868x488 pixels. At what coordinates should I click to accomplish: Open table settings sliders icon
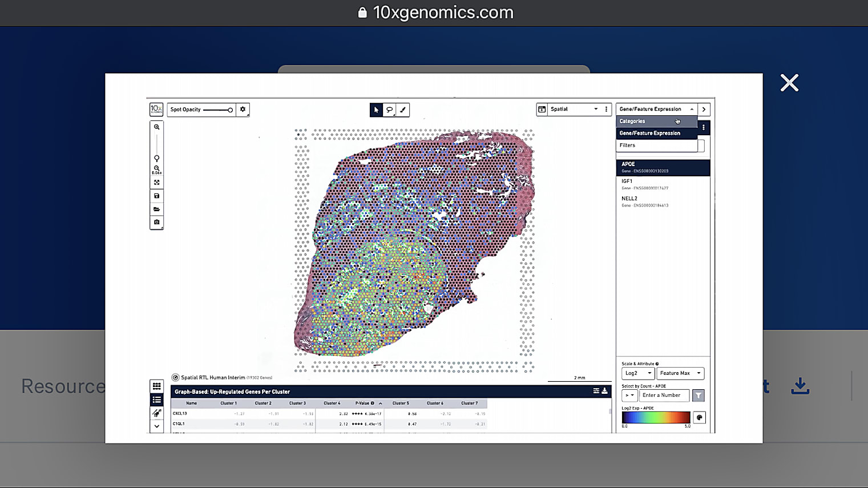coord(596,391)
